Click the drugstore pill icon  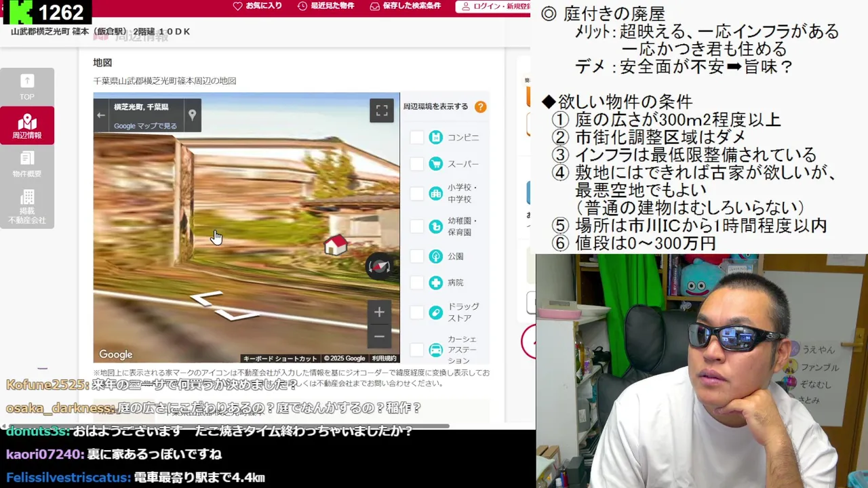pyautogui.click(x=436, y=312)
